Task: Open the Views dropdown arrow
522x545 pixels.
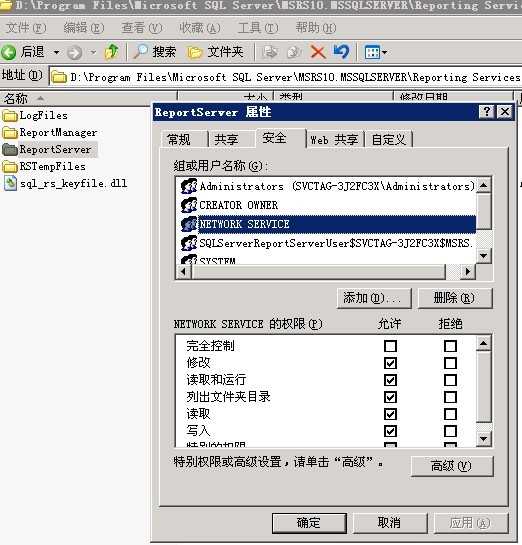Action: tap(384, 52)
